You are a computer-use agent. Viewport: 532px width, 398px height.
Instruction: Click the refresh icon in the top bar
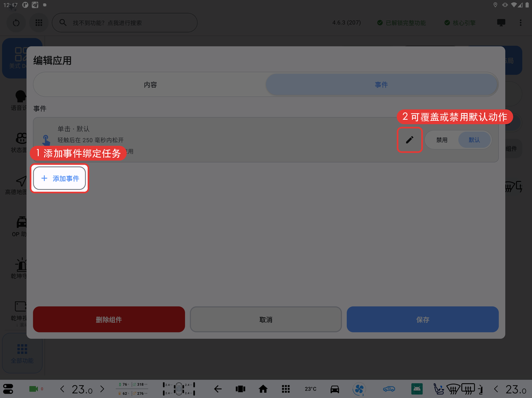tap(16, 23)
